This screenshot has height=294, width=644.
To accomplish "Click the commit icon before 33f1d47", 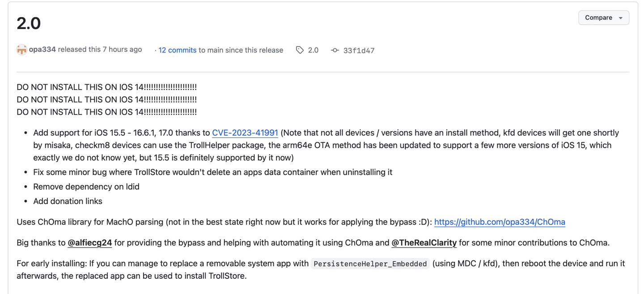I will [335, 50].
